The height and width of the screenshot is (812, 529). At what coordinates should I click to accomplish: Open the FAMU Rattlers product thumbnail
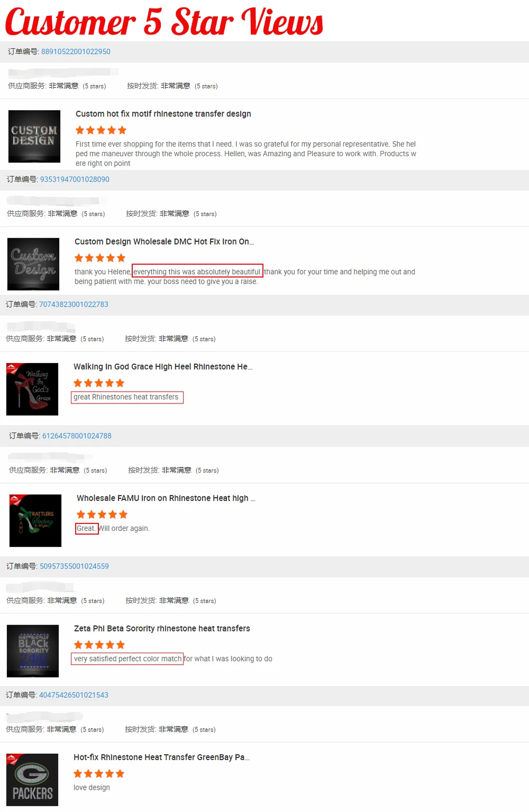click(x=35, y=521)
